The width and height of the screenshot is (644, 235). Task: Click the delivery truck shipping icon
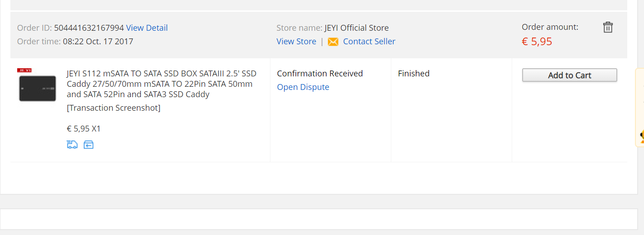point(72,145)
